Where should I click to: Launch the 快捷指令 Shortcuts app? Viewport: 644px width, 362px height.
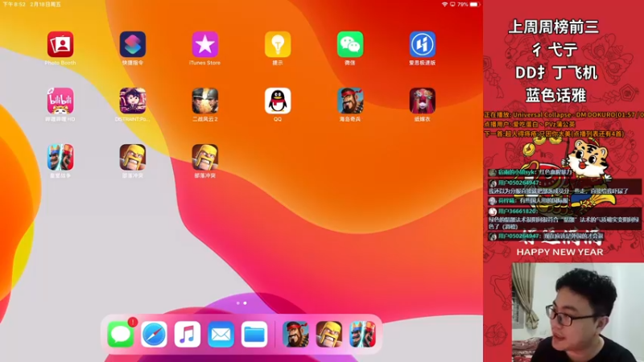133,44
